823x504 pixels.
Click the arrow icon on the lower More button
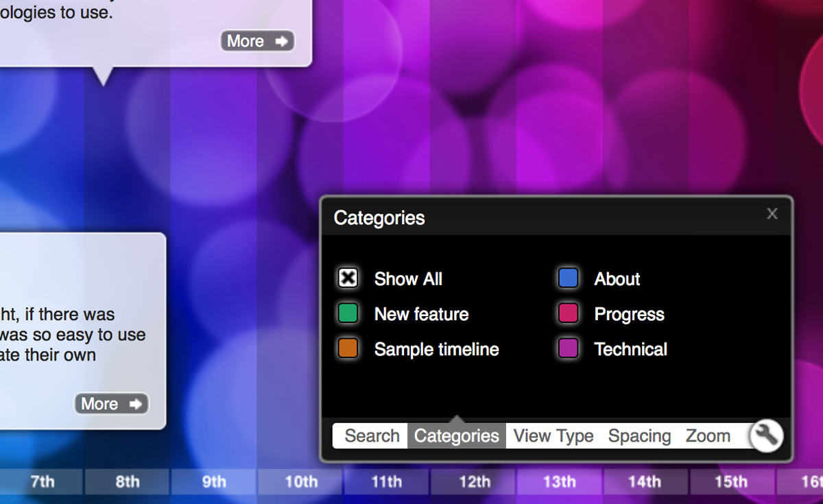tap(134, 404)
